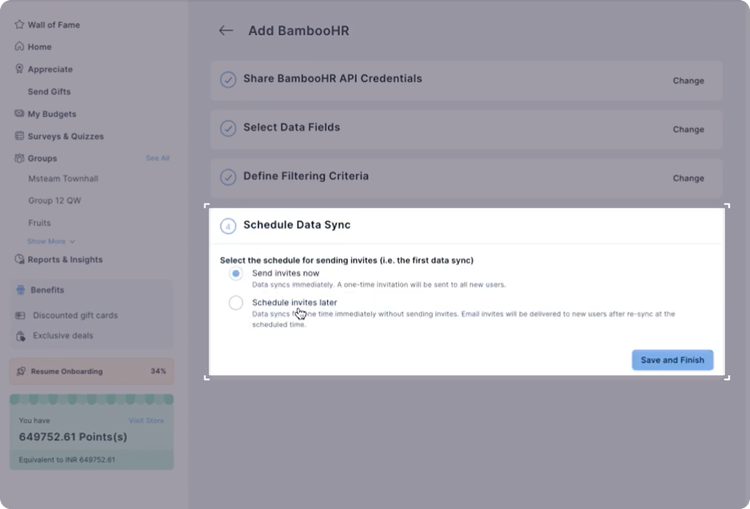Click the Discounted gift cards icon

(20, 315)
